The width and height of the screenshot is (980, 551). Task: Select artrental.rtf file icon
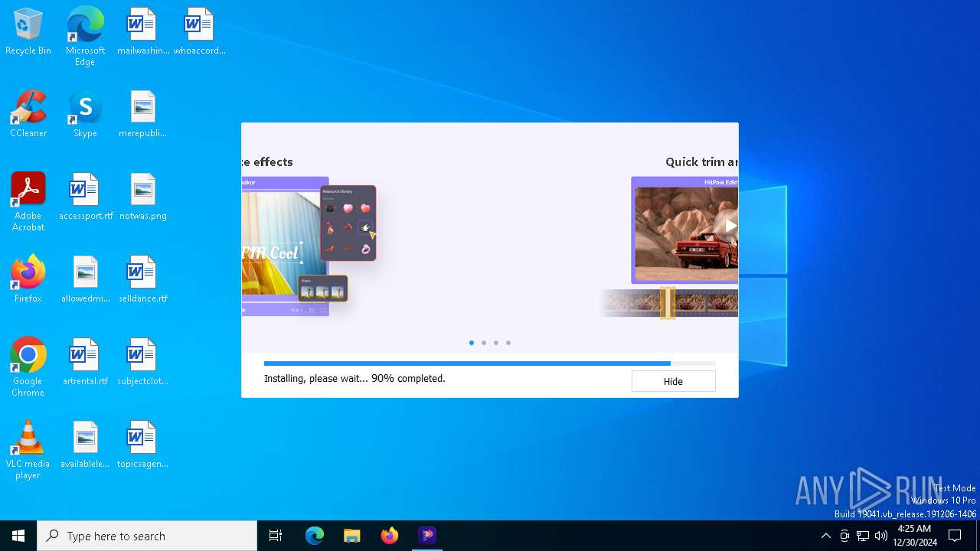[85, 362]
